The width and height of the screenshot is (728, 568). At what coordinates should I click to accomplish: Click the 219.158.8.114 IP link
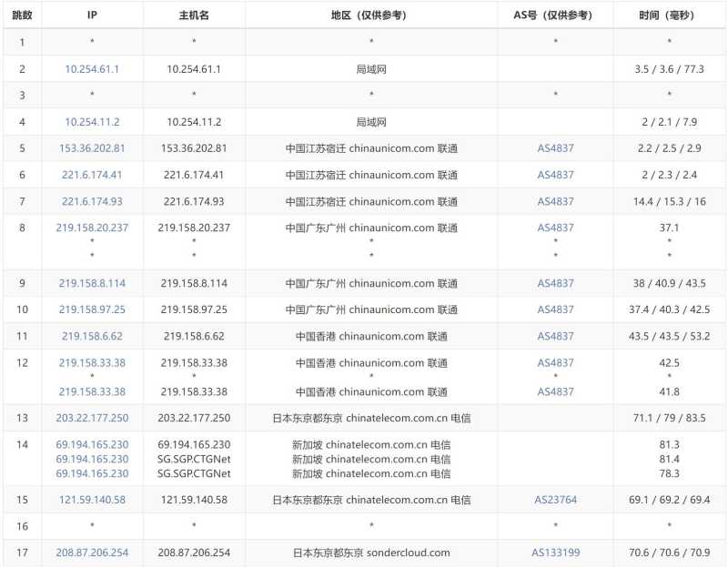click(x=91, y=283)
